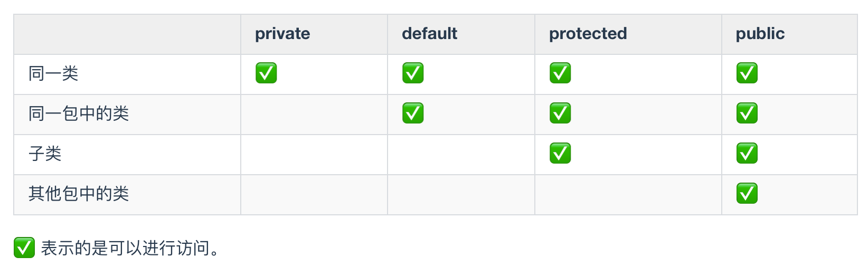868x266 pixels.
Task: Click public checkmark in 子类 row
Action: pyautogui.click(x=747, y=154)
